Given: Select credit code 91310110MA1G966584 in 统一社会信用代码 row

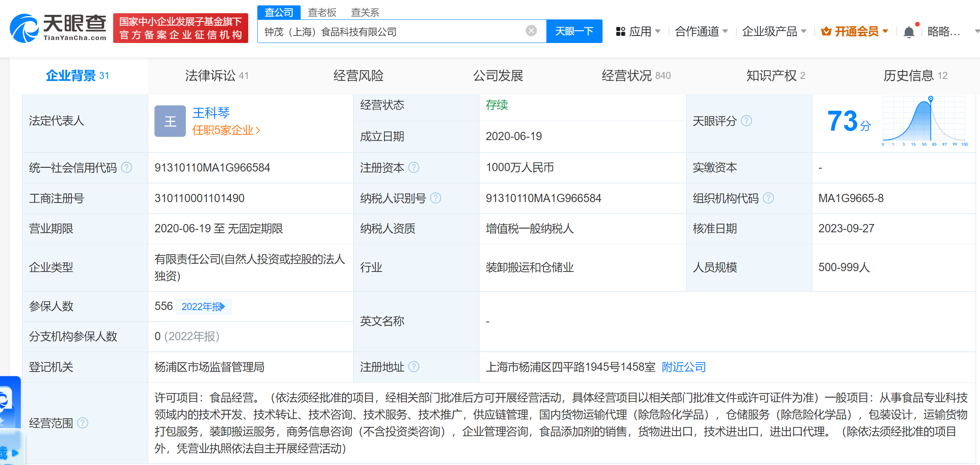Looking at the screenshot, I should (212, 167).
